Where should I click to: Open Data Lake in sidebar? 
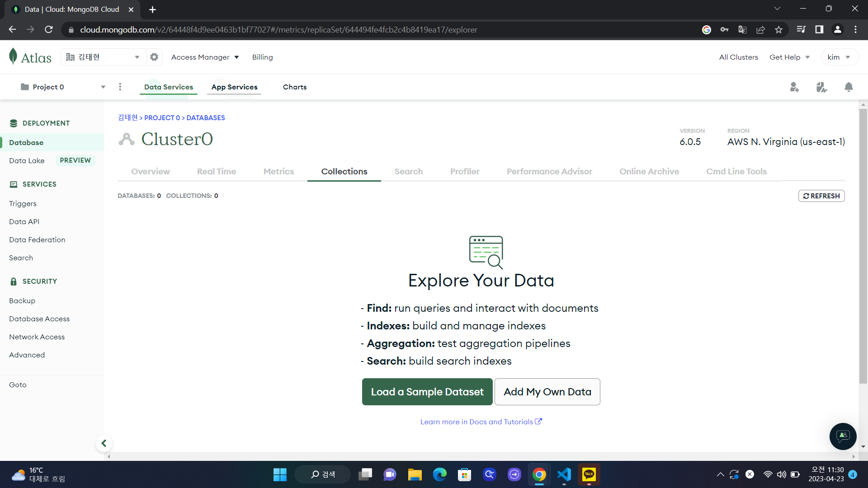tap(27, 160)
